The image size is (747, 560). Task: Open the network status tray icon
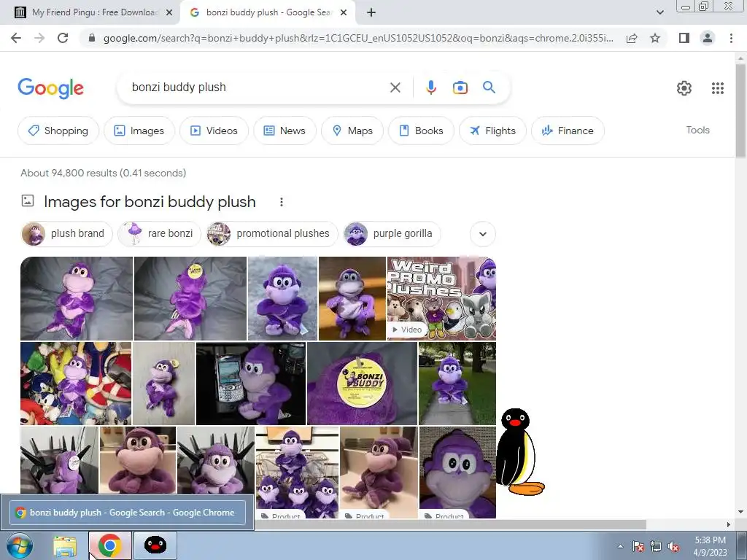tap(656, 546)
